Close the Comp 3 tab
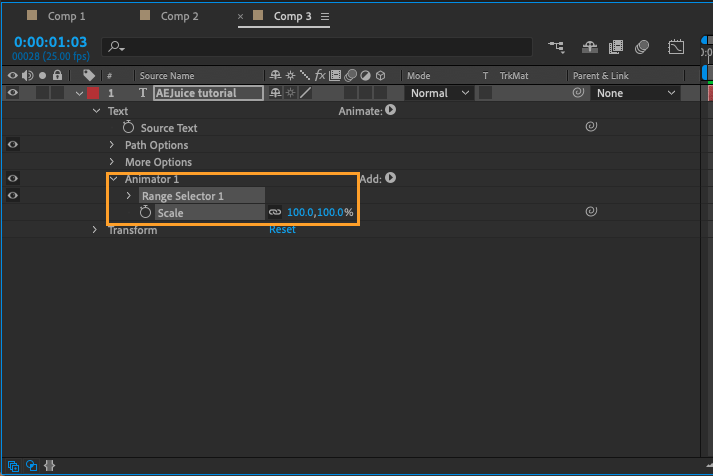The height and width of the screenshot is (476, 713). (240, 16)
